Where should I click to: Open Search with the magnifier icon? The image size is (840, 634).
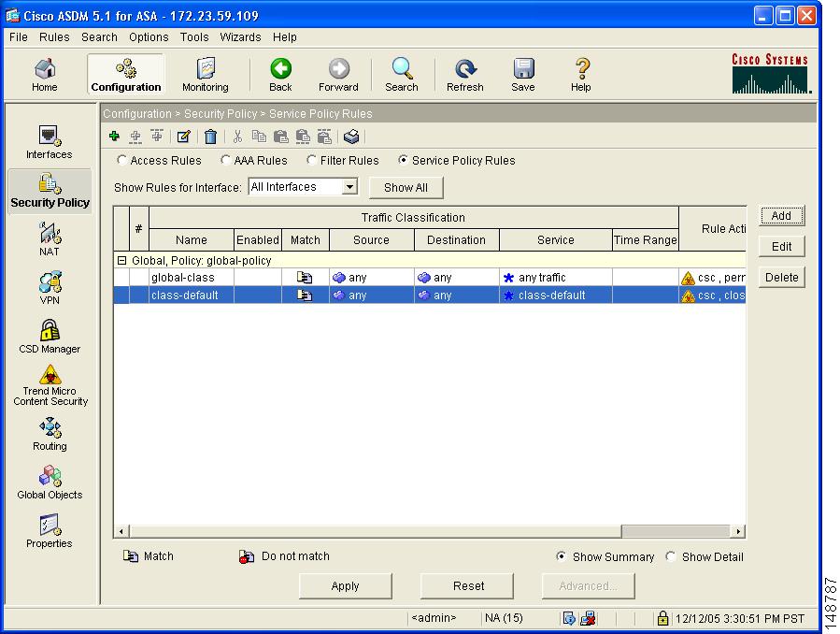pyautogui.click(x=401, y=75)
